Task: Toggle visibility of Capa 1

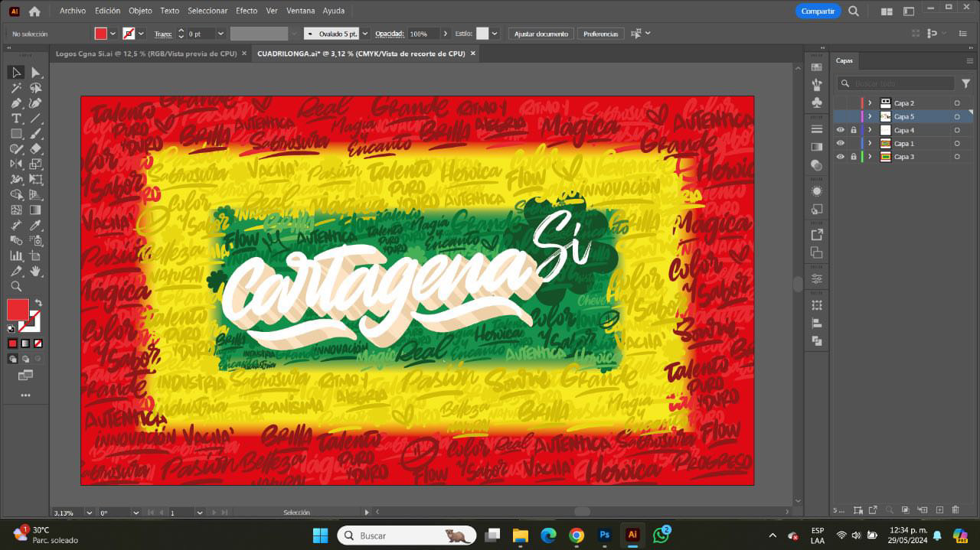Action: pos(841,143)
